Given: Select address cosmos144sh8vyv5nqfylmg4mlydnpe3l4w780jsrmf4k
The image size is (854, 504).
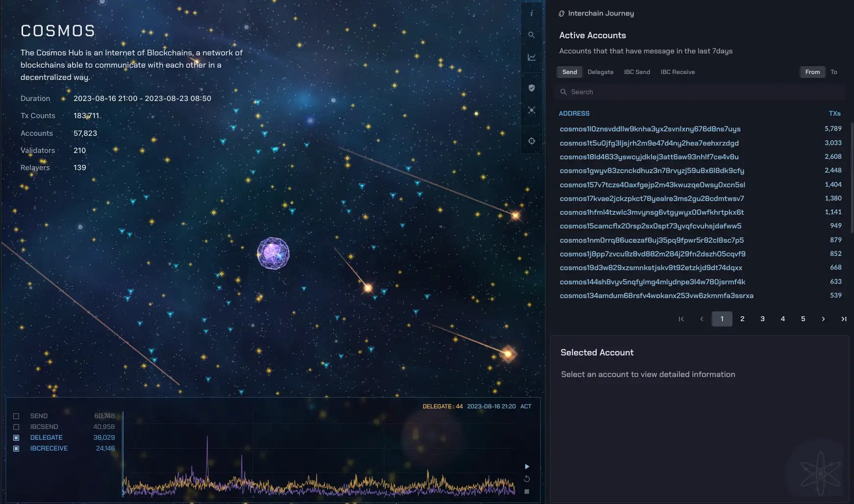Looking at the screenshot, I should coord(653,282).
